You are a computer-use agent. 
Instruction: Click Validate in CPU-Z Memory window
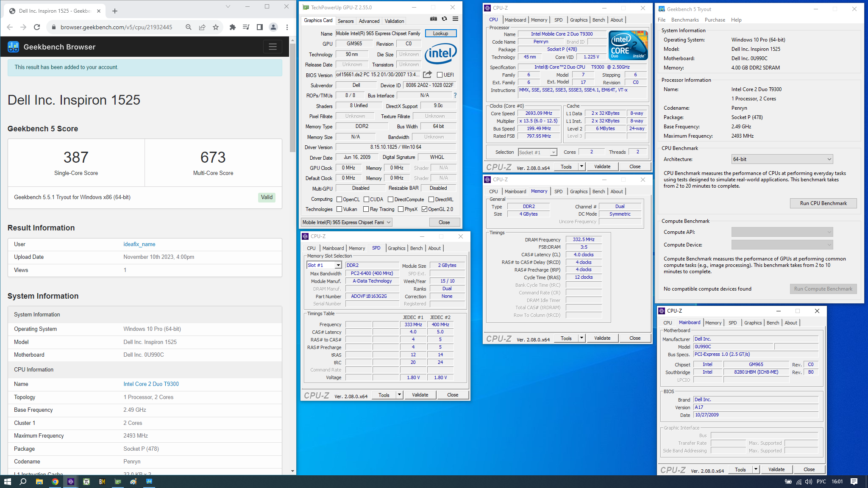602,338
